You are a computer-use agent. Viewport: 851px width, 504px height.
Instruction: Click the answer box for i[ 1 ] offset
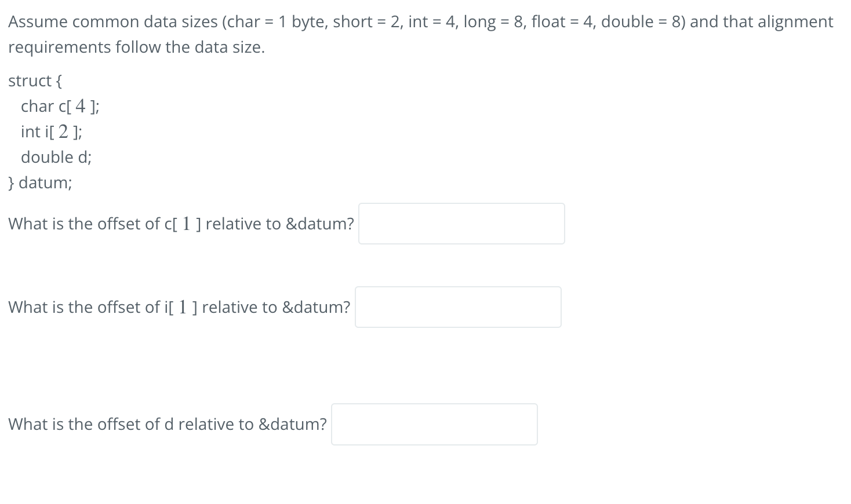(458, 307)
